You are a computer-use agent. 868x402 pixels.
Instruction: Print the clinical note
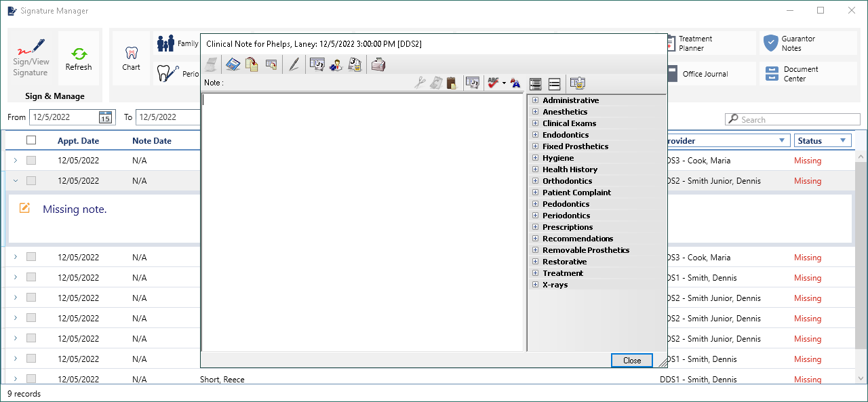pyautogui.click(x=378, y=64)
